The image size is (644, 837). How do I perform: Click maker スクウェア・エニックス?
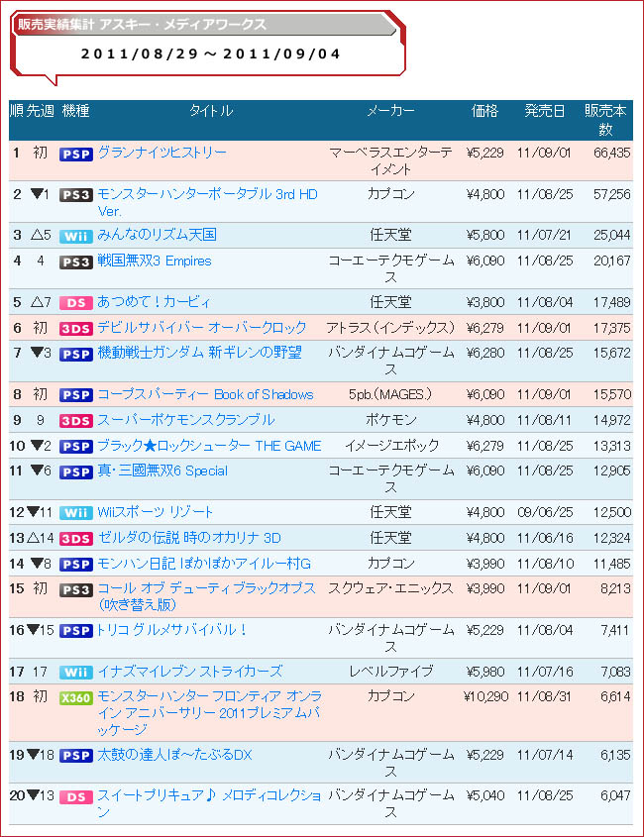pos(390,588)
